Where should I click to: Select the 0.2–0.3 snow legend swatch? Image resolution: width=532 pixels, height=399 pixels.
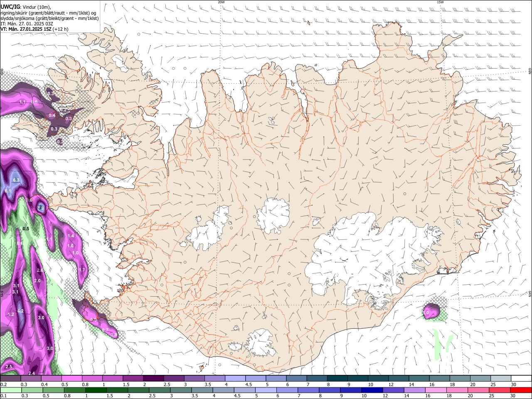(10, 379)
